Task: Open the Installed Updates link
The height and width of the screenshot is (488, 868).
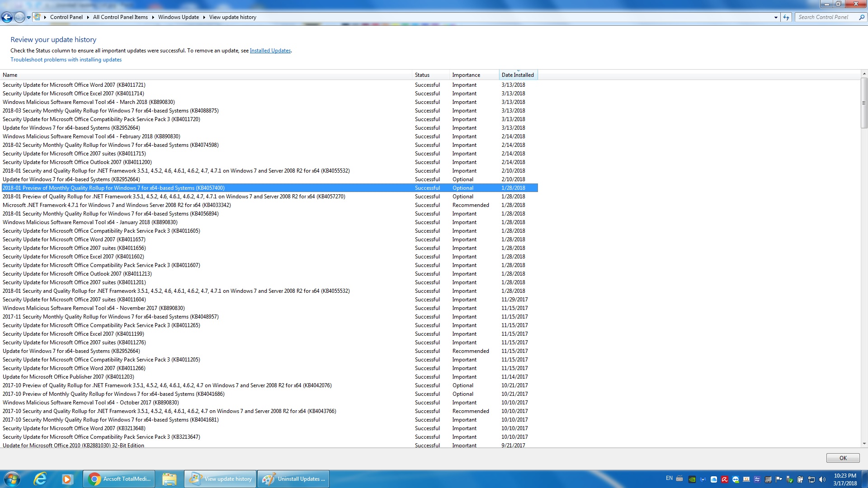Action: pos(270,51)
